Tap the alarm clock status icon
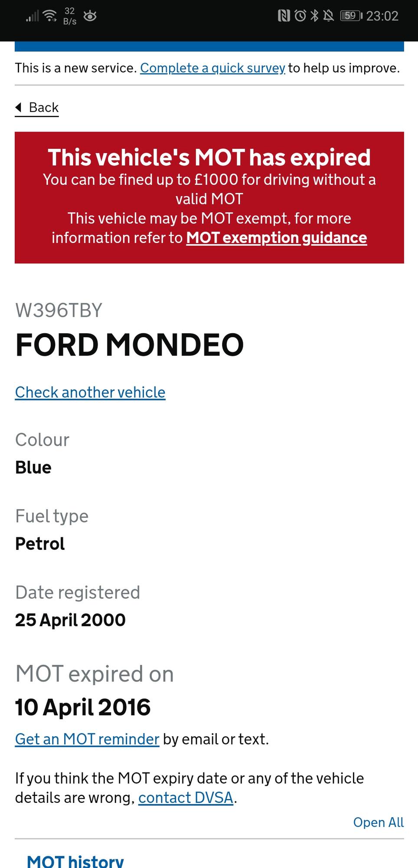Viewport: 418px width, 868px height. tap(300, 16)
